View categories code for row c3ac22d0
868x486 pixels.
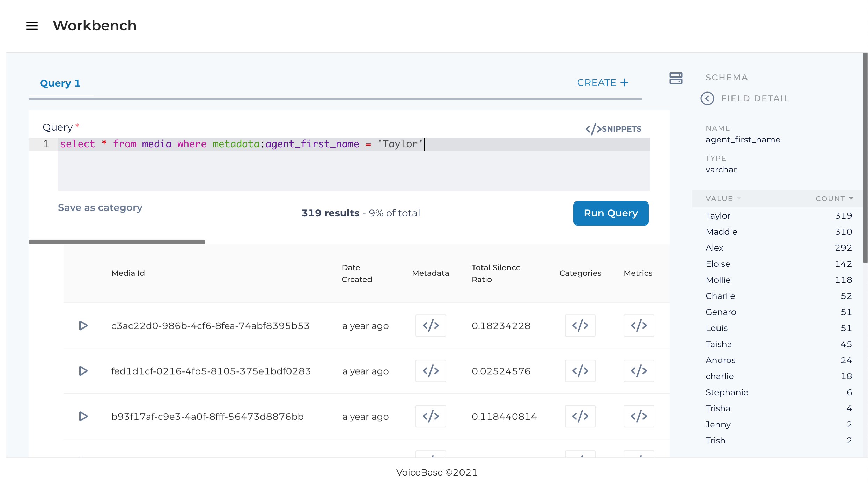click(580, 326)
